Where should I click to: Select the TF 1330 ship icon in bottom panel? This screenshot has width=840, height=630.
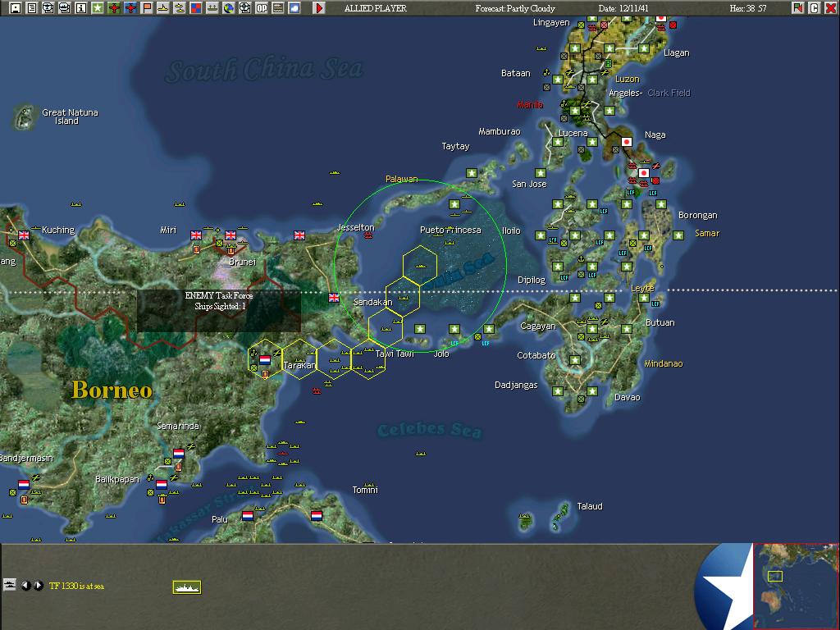coord(187,587)
